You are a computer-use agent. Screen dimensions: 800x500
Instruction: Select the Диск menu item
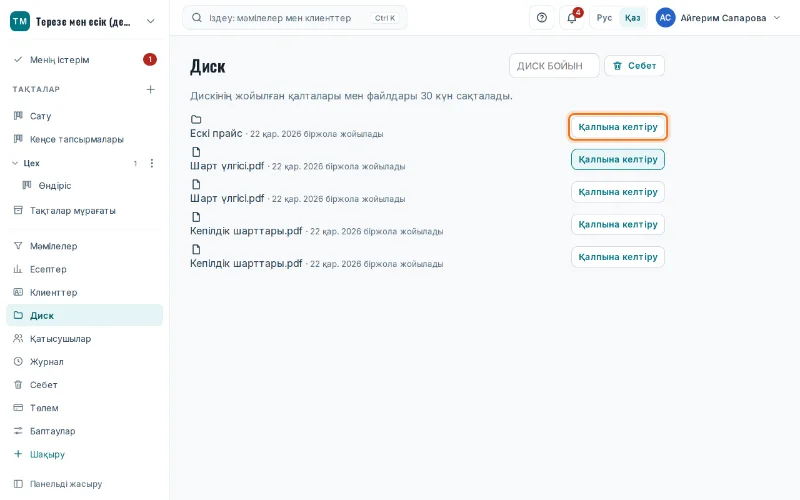(85, 315)
